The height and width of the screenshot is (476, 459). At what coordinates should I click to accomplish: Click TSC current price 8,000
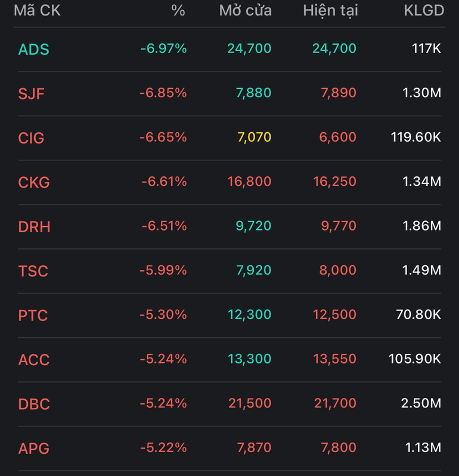coord(337,270)
